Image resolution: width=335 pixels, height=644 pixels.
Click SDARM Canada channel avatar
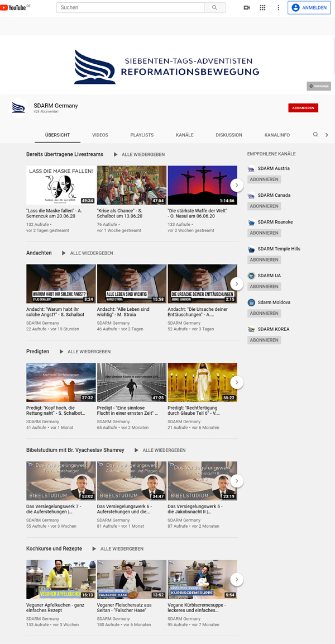251,195
